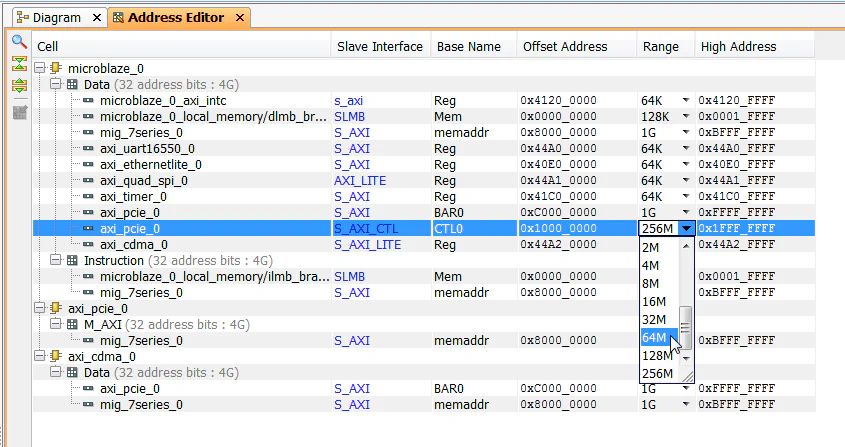Choose 256M from the Range list
Screen dimensions: 845x447
click(x=659, y=374)
